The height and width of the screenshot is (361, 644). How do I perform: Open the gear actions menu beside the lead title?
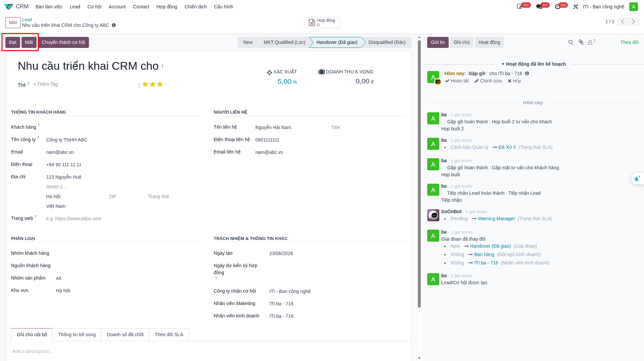[x=114, y=25]
